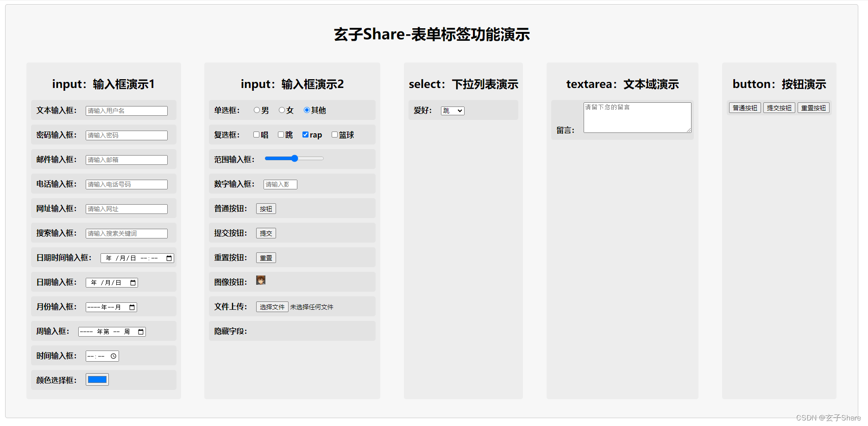This screenshot has height=426, width=868.
Task: Click the 爱好 label
Action: [423, 110]
